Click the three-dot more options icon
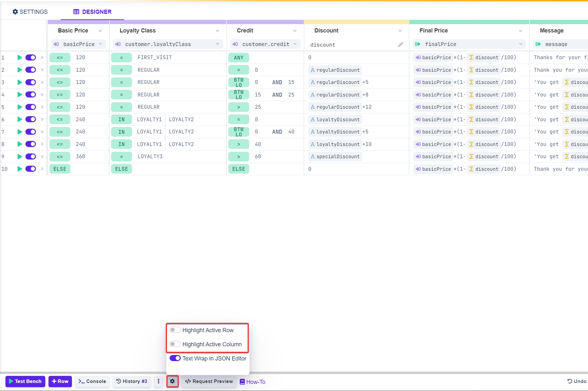Viewport: 588px width, 391px height. 158,381
